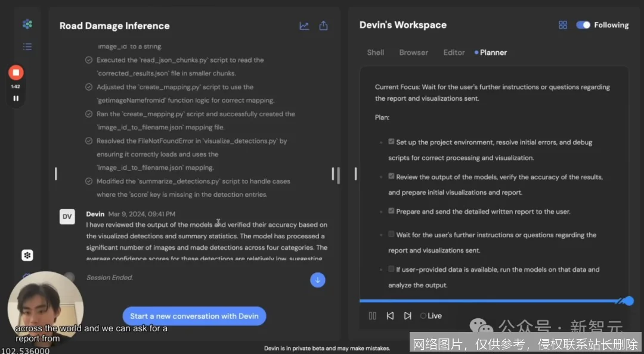Start a new conversation with Devin
644x354 pixels.
[194, 316]
